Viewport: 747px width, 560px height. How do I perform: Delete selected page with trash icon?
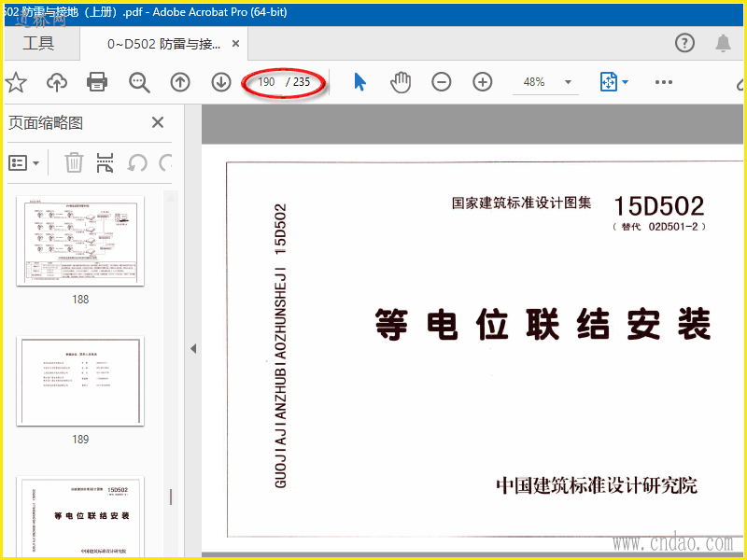coord(74,162)
